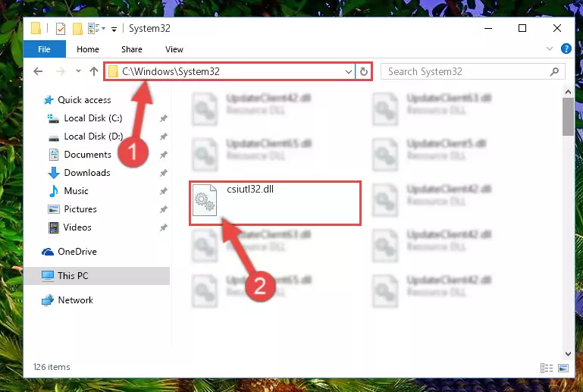The width and height of the screenshot is (583, 392).
Task: Unpin Local Disk (C:) pin icon
Action: pyautogui.click(x=163, y=118)
